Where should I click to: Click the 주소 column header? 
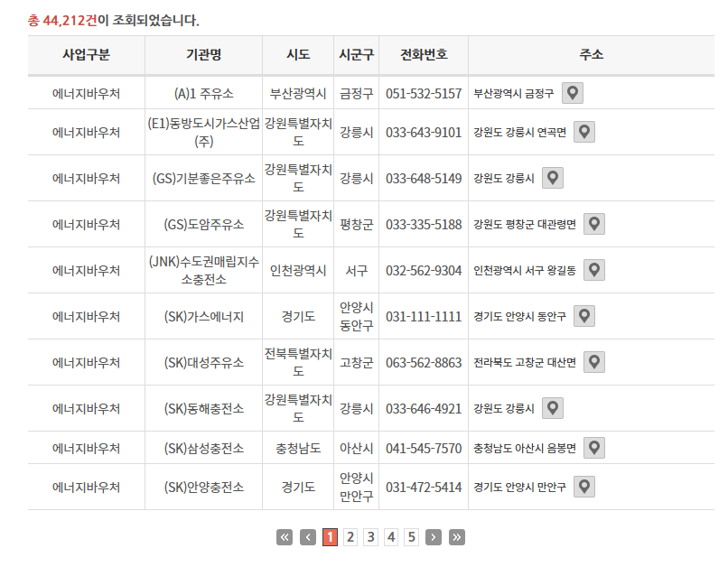pos(592,55)
